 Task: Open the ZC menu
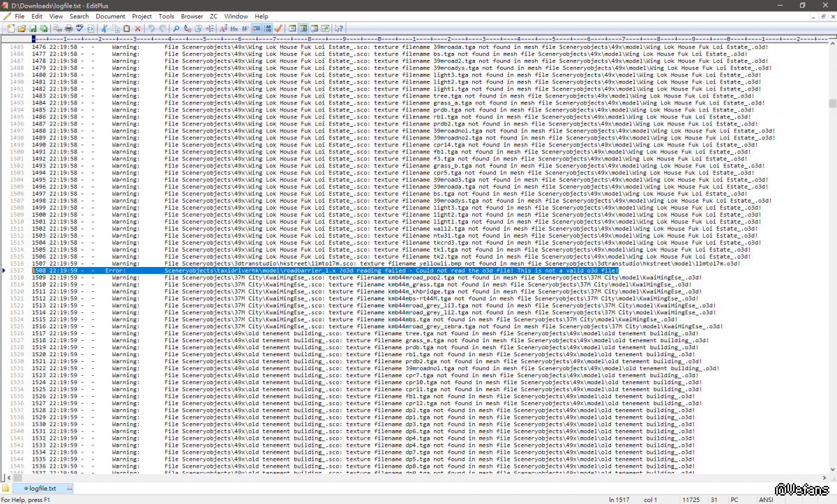click(x=214, y=16)
